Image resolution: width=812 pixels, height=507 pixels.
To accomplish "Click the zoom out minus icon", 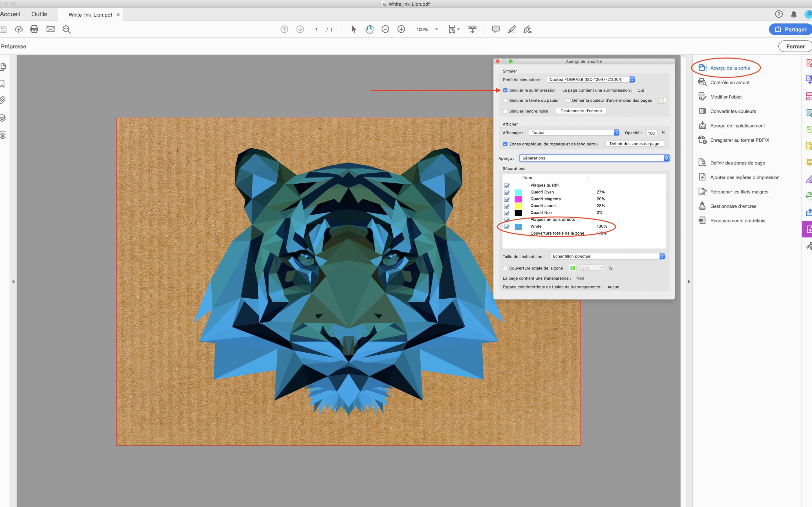I will click(385, 29).
